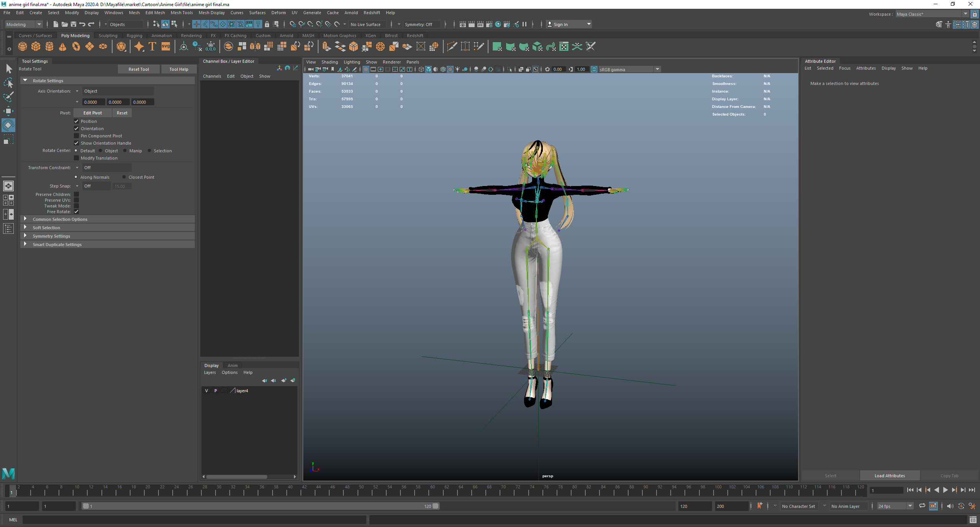The image size is (980, 527).
Task: Open the Axis Orientation Object dropdown
Action: click(x=118, y=91)
